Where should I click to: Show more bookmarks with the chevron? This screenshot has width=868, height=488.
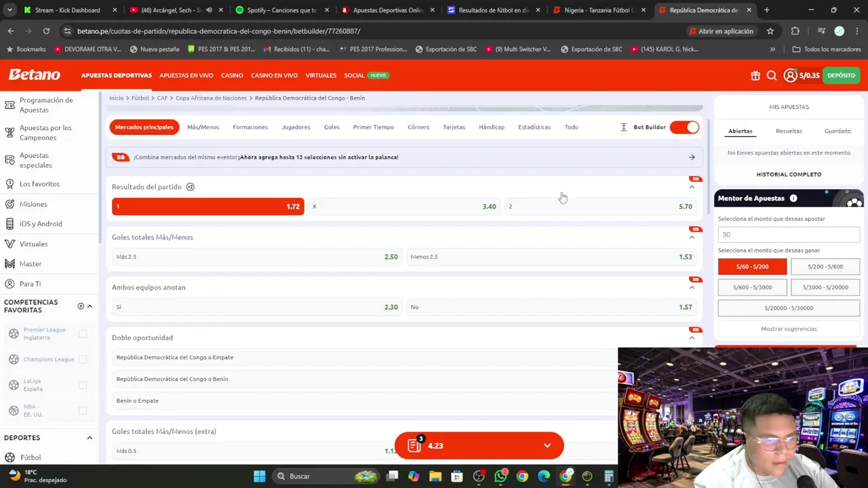pos(772,49)
